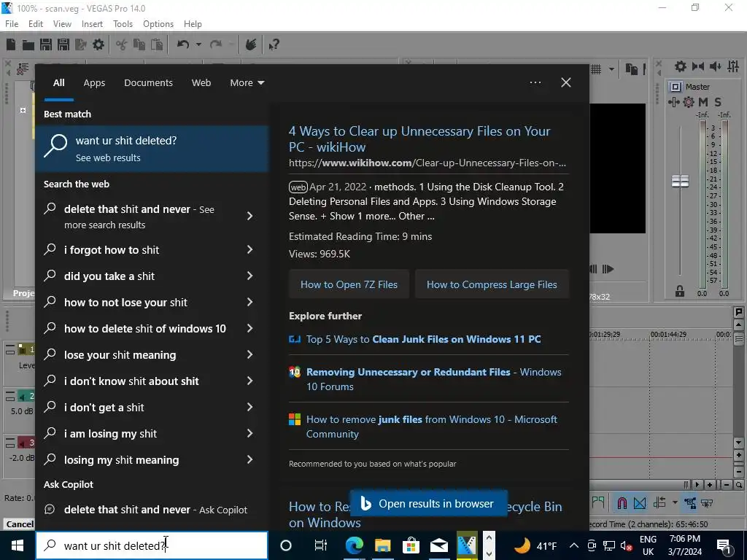Switch to the Documents search tab
The width and height of the screenshot is (747, 560).
coord(149,83)
